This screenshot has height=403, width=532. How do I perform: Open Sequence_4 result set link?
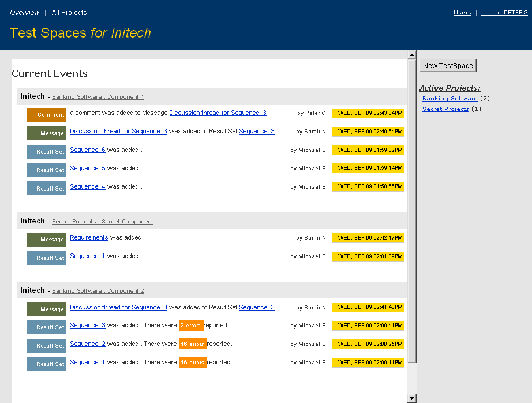pos(88,186)
